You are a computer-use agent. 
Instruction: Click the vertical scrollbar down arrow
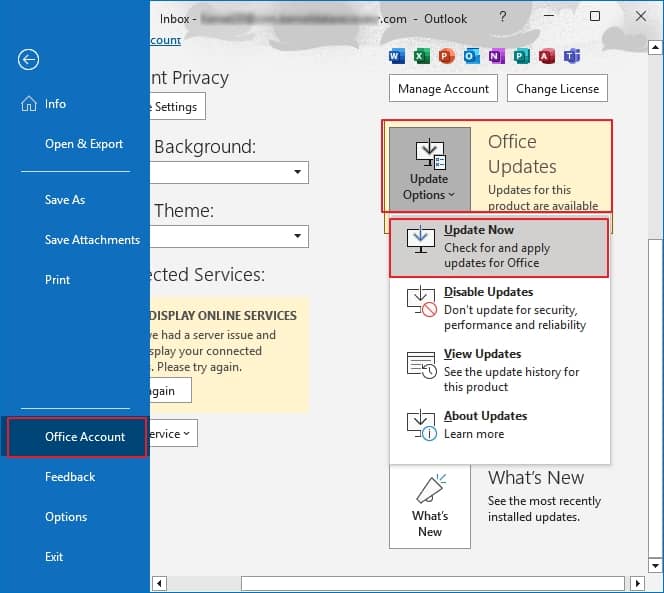tap(655, 565)
